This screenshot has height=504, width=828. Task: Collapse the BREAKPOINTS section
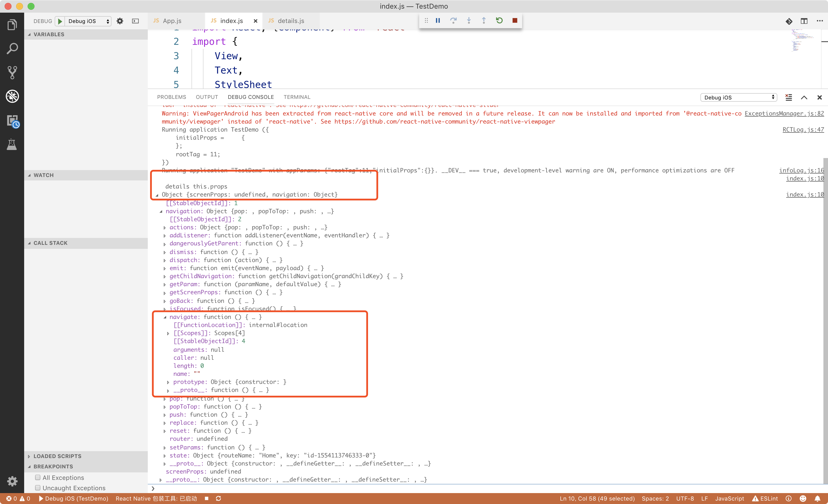tap(86, 467)
